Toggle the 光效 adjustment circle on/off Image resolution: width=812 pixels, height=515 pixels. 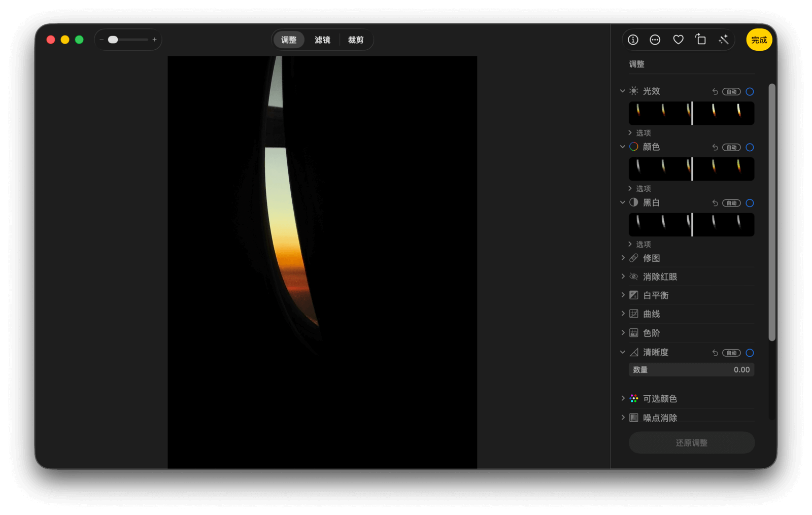point(750,92)
